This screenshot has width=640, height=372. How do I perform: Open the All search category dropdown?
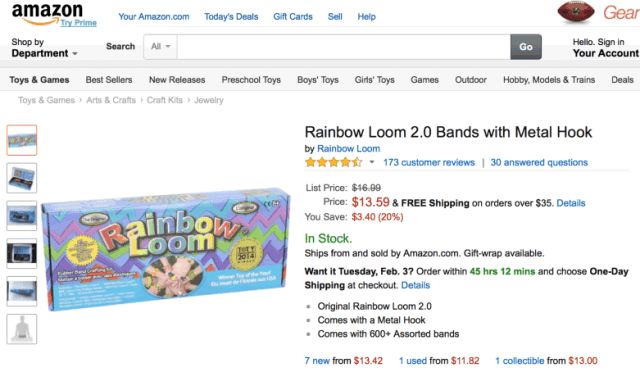click(x=160, y=47)
